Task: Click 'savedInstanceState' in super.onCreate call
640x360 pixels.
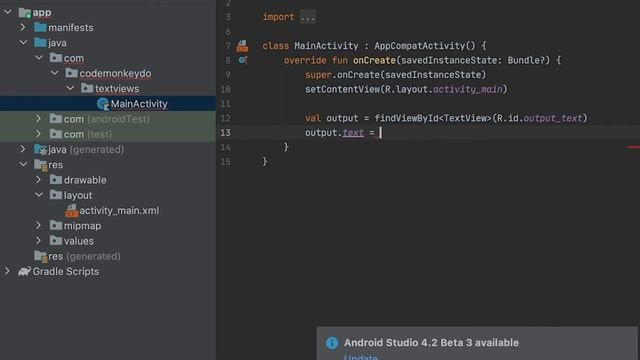Action: [x=433, y=75]
